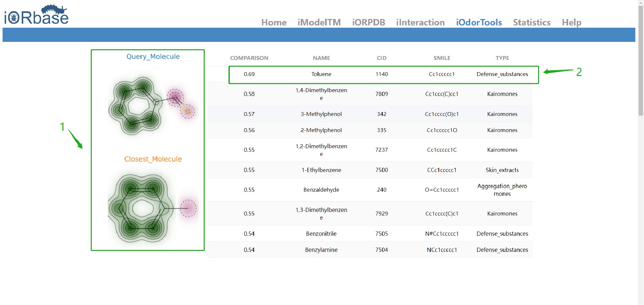Screen dimensions: 644x305
Task: Open the Statistics menu
Action: (x=532, y=22)
